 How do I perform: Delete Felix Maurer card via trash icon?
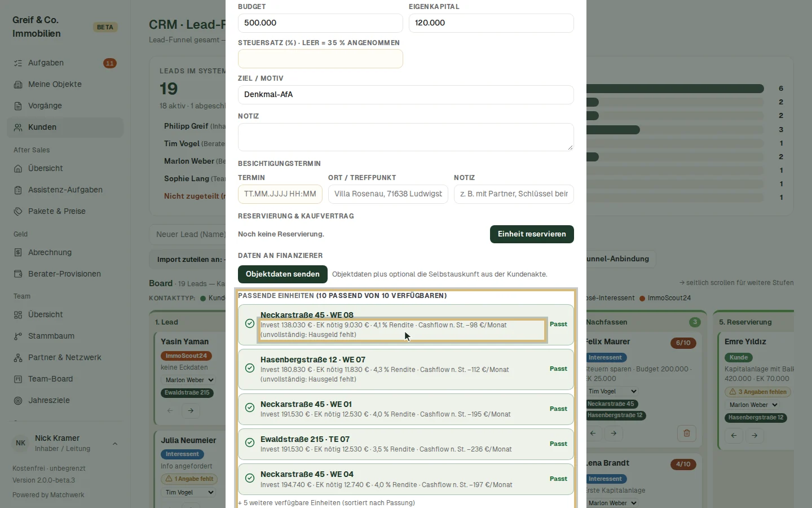687,433
